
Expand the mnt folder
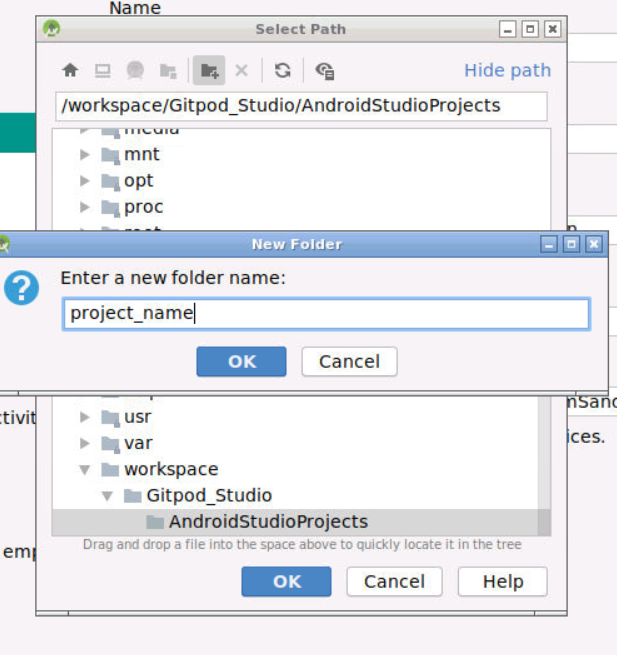click(85, 155)
